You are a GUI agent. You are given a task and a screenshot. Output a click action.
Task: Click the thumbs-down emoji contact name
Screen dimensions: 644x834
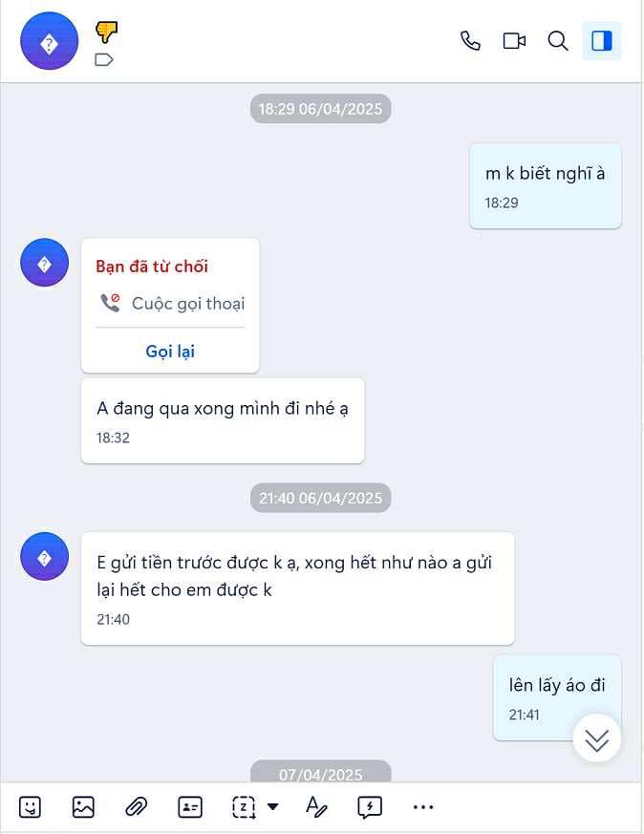click(x=106, y=32)
